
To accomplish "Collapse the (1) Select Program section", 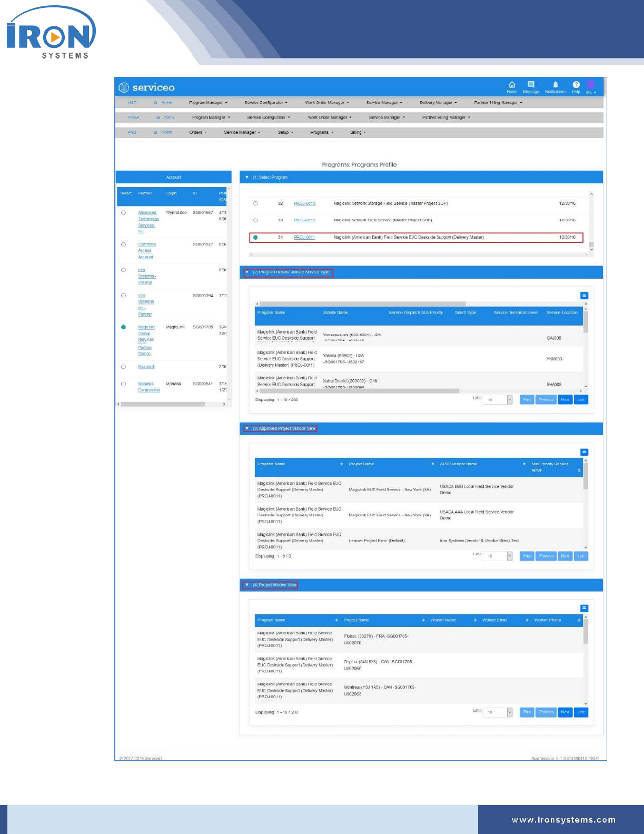I will [x=246, y=177].
